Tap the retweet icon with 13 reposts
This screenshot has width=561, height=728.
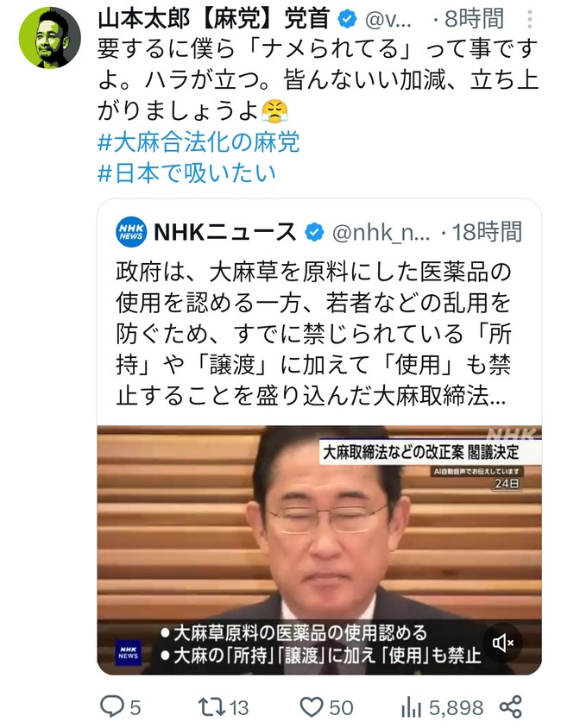211,707
